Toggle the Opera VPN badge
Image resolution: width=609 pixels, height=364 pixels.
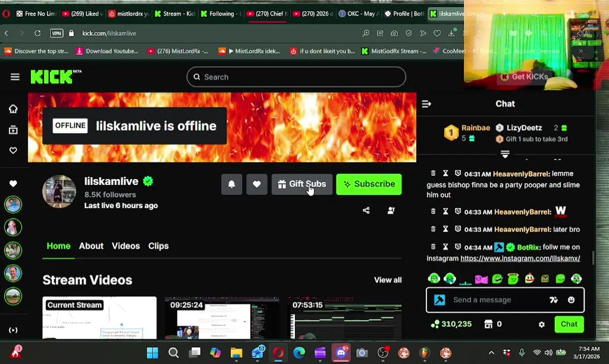click(56, 33)
